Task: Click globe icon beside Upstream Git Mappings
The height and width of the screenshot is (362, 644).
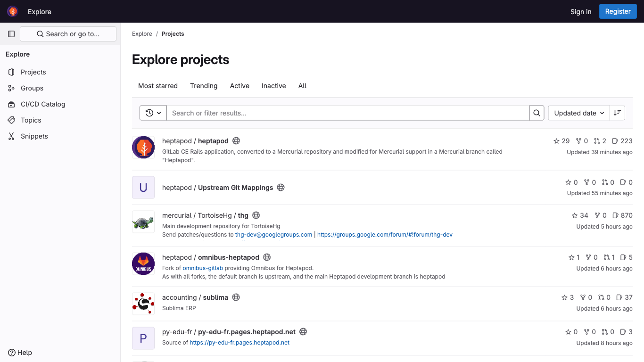Action: click(281, 188)
